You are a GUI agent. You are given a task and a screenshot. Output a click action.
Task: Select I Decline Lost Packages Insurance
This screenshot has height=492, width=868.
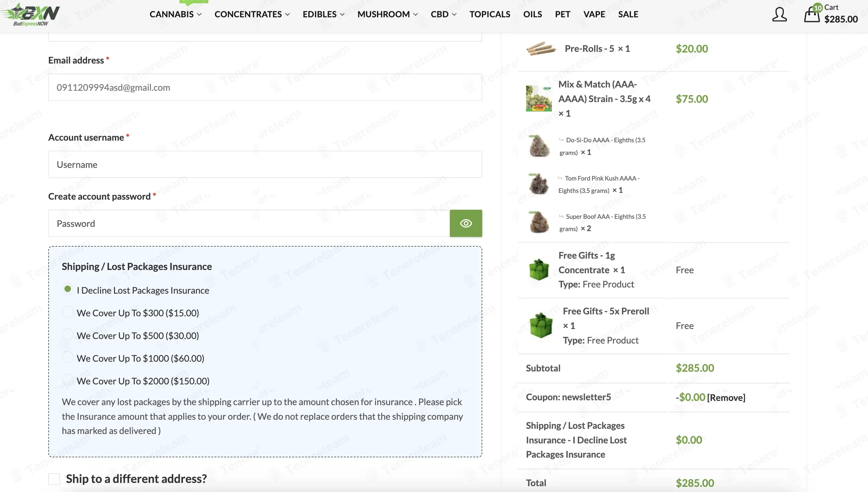tap(67, 289)
